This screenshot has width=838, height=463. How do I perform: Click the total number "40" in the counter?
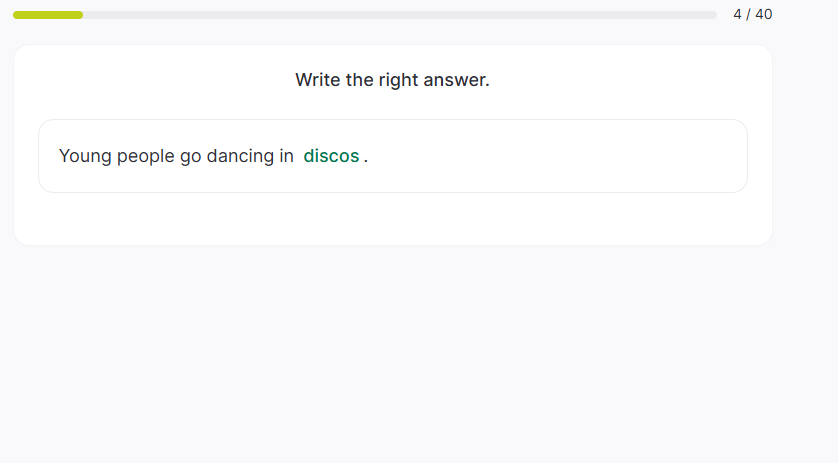763,14
